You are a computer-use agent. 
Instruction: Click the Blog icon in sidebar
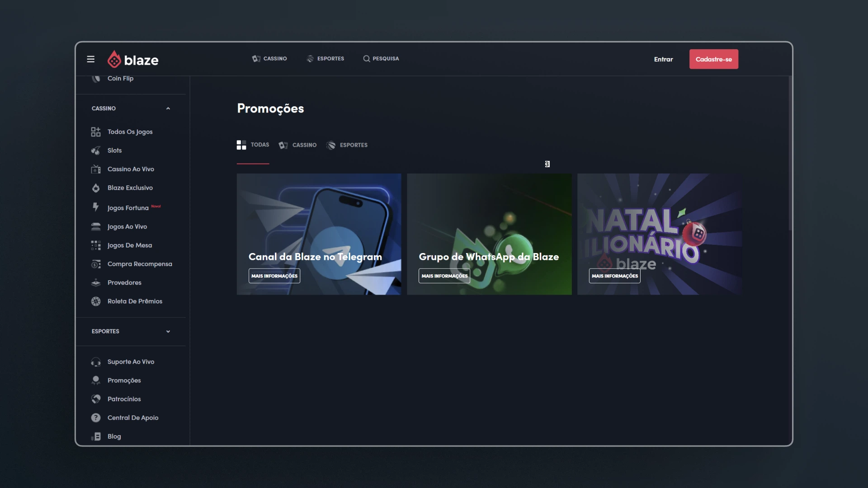(96, 436)
